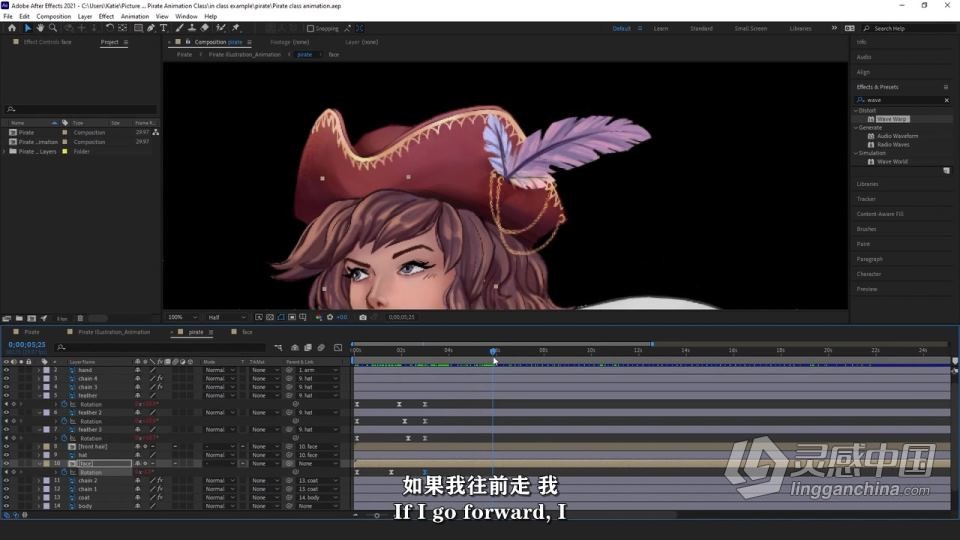Hide the coat layer

tap(7, 498)
